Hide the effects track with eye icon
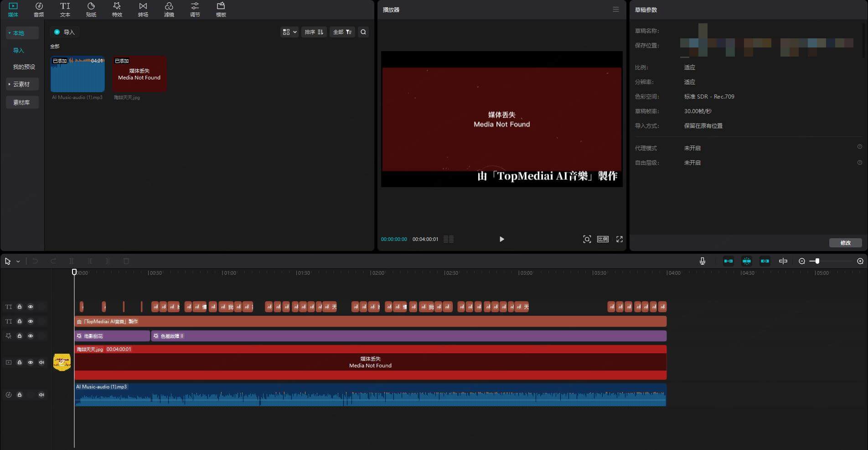868x450 pixels. click(x=31, y=336)
